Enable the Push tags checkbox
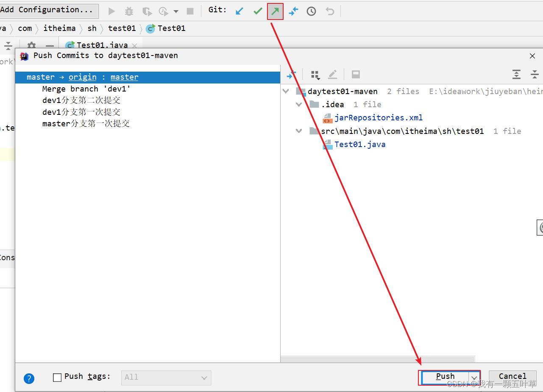The image size is (543, 392). point(57,377)
